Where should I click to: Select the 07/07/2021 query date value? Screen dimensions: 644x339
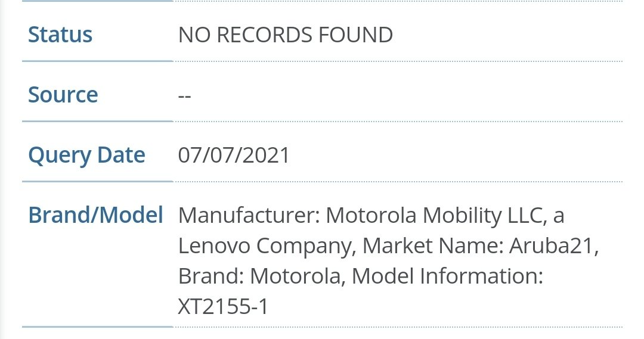click(234, 155)
